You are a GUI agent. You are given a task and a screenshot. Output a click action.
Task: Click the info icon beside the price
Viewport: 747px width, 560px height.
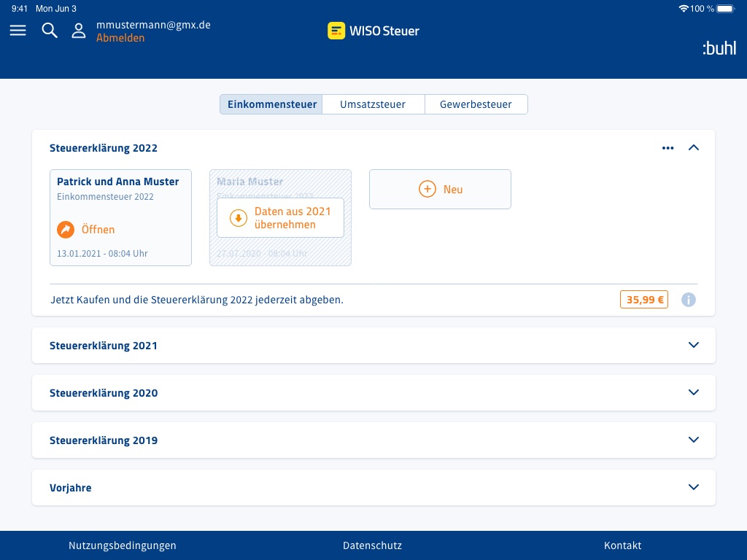coord(688,300)
